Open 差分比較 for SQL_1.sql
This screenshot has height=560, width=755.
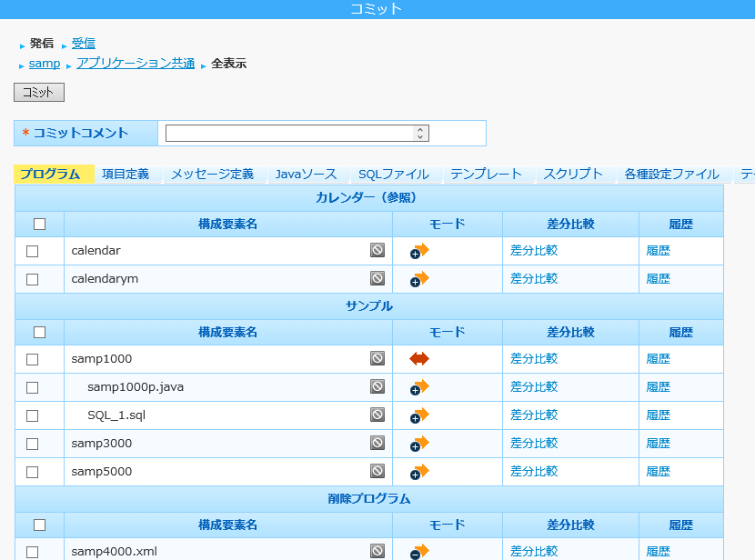534,415
